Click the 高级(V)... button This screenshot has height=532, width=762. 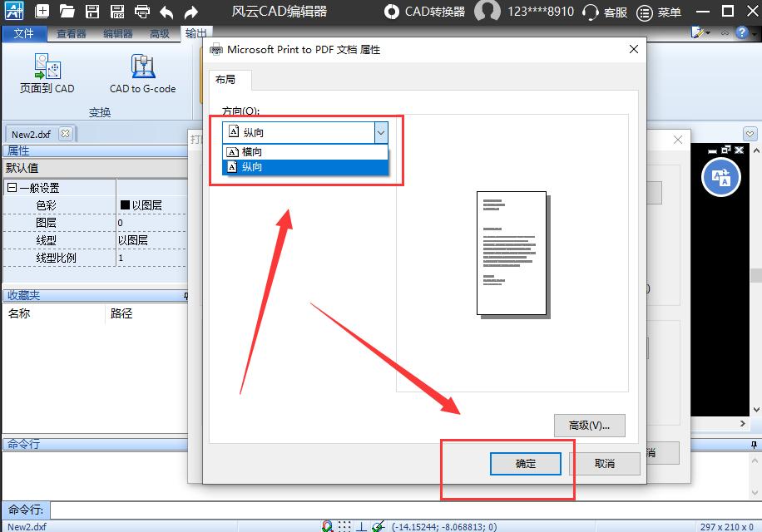[x=590, y=426]
